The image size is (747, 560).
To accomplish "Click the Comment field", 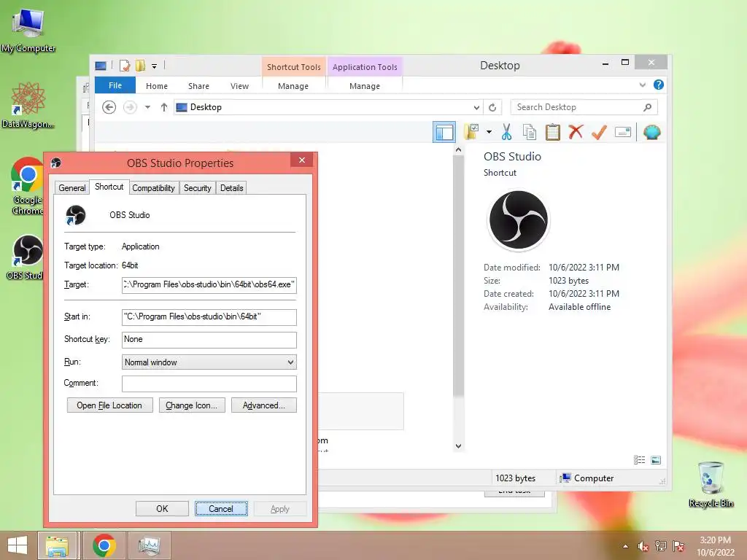I will 209,384.
